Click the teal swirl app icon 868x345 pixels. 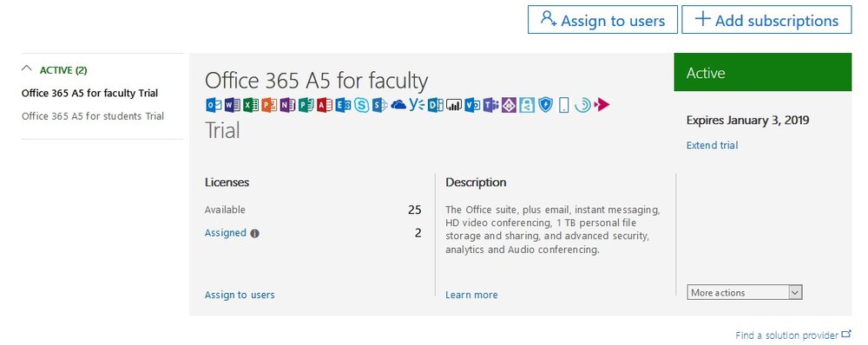[583, 105]
